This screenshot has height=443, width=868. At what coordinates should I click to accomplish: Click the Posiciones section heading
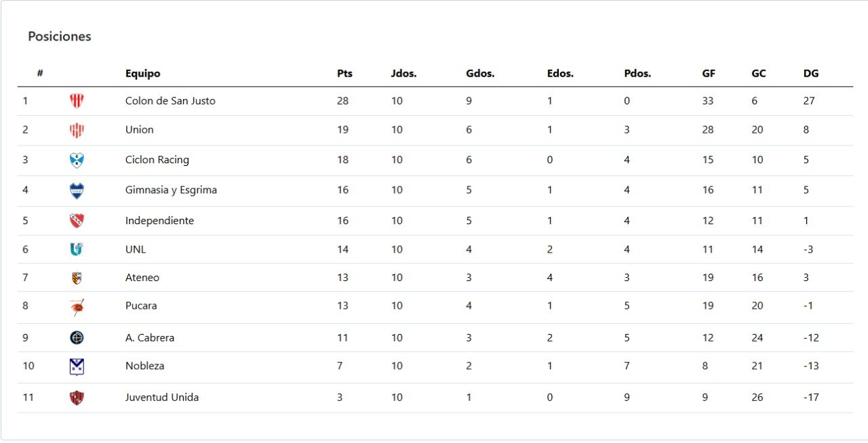[x=60, y=37]
